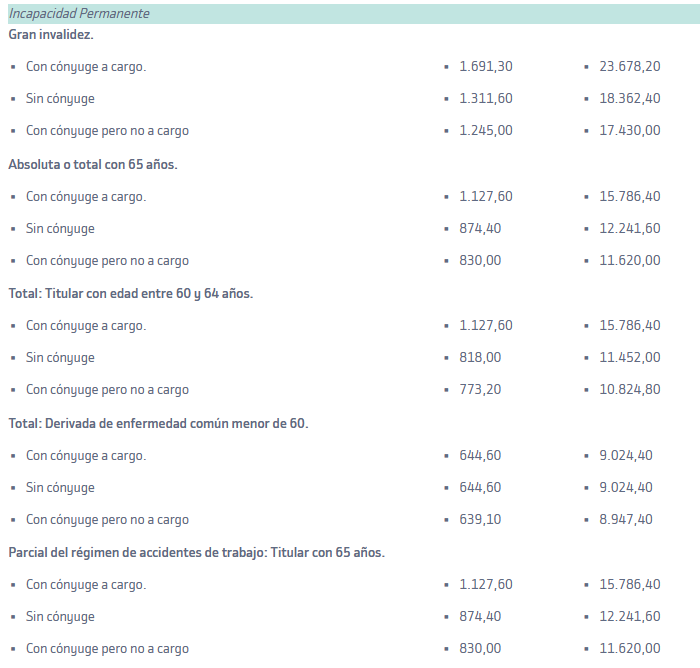Image resolution: width=700 pixels, height=668 pixels.
Task: Click the 818,00 monthly amount
Action: tap(480, 358)
